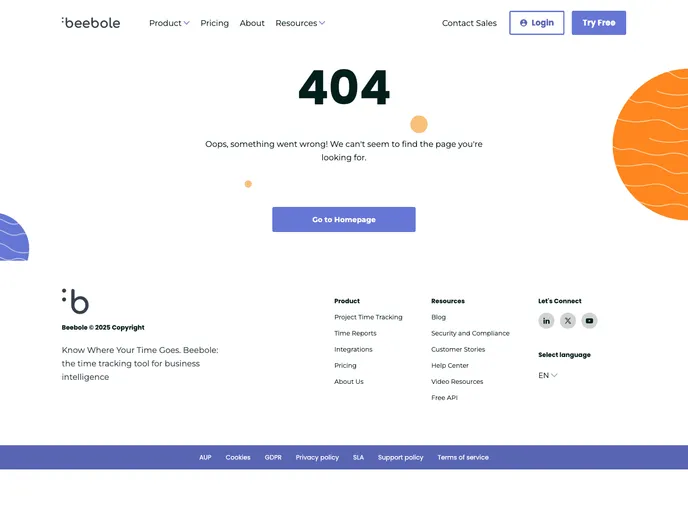
Task: Open the GDPR link in bottom bar
Action: [x=273, y=458]
